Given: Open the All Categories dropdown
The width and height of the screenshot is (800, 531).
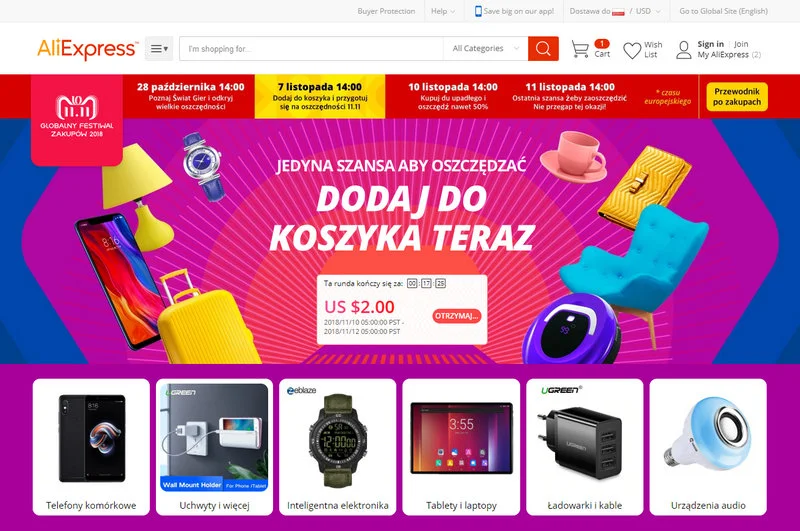Looking at the screenshot, I should [486, 48].
